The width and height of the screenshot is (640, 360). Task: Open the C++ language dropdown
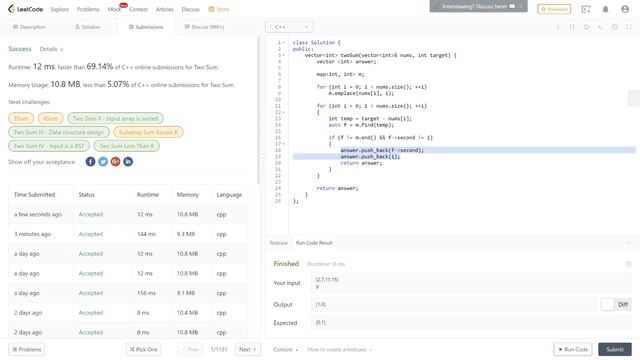(x=289, y=27)
